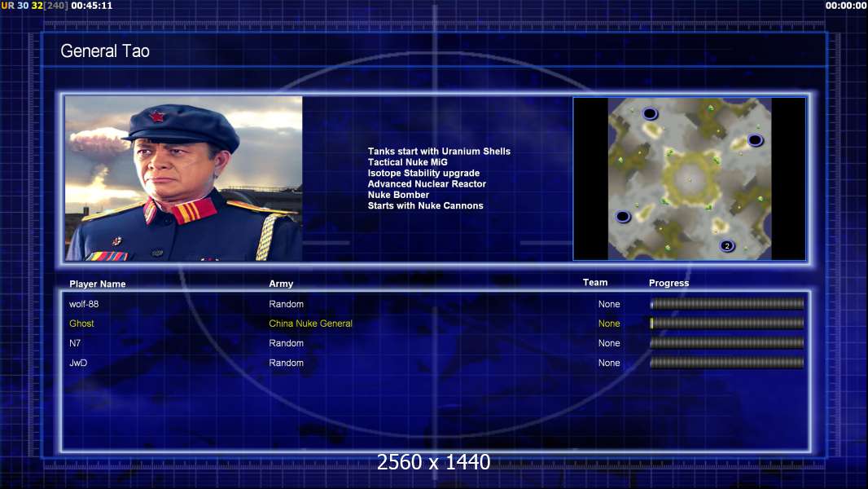Click "Isotope Stability upgrade" text
The width and height of the screenshot is (868, 489).
pyautogui.click(x=423, y=173)
